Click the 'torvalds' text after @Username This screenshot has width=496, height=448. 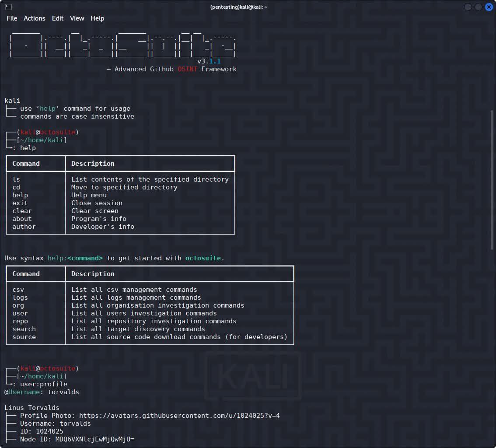pyautogui.click(x=63, y=392)
